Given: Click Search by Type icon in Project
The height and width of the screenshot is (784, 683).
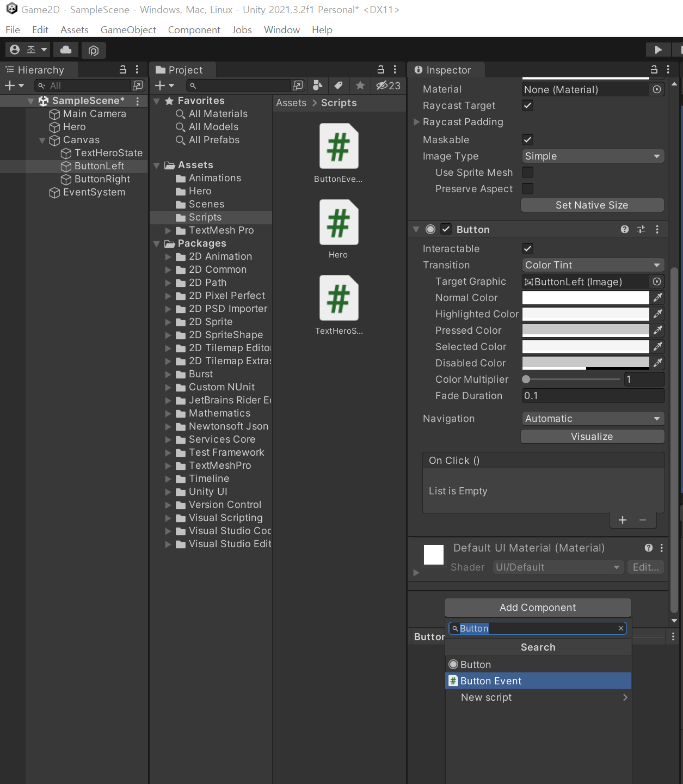Looking at the screenshot, I should (318, 85).
